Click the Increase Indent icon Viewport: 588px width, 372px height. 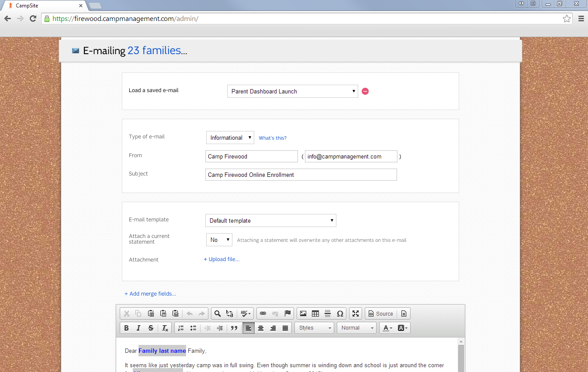click(x=220, y=328)
